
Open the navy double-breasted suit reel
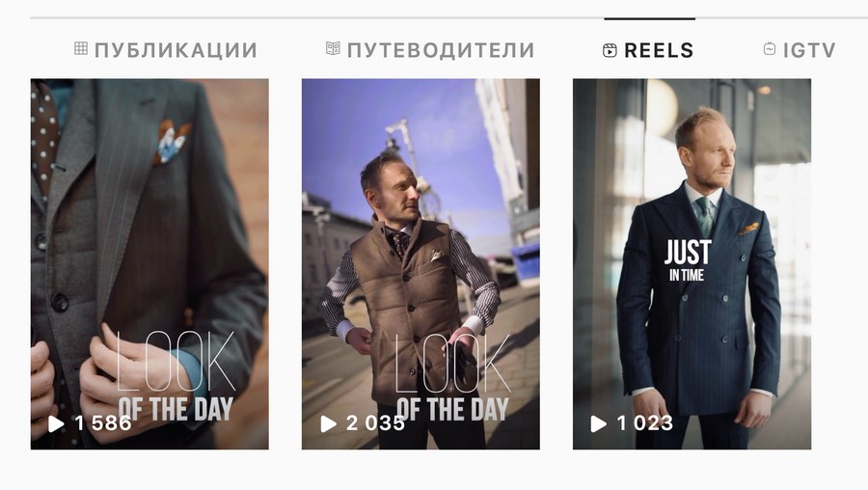click(x=692, y=263)
